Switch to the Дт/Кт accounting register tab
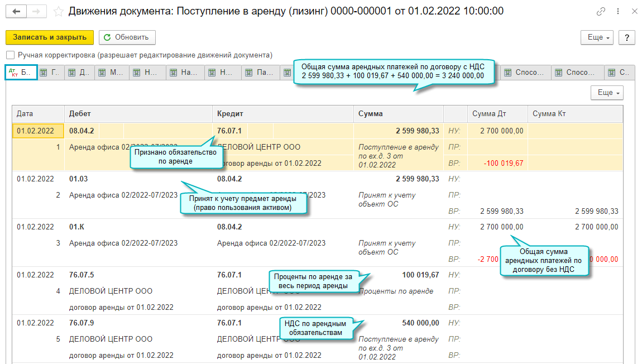Image resolution: width=642 pixels, height=364 pixels. pyautogui.click(x=21, y=73)
